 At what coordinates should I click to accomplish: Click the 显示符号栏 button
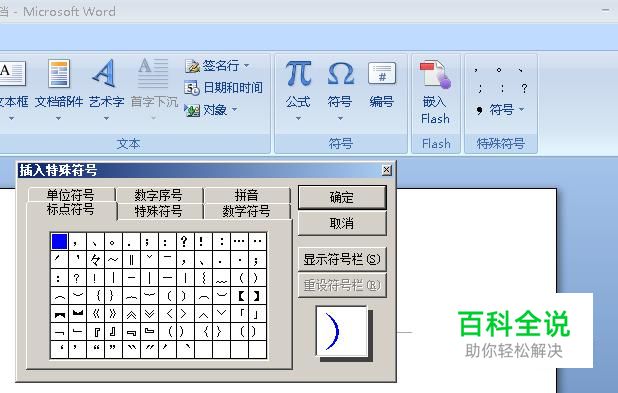(342, 259)
